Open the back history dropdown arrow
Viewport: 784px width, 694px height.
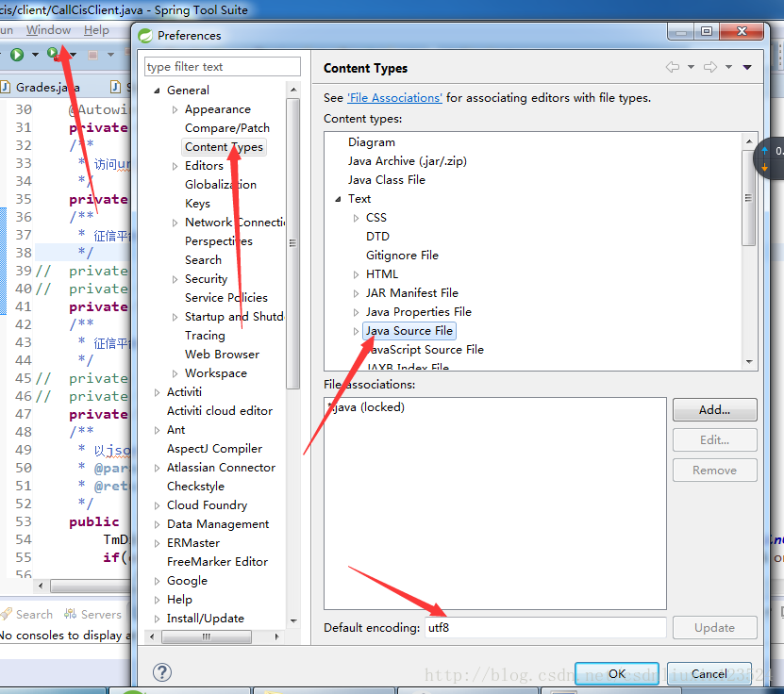691,67
